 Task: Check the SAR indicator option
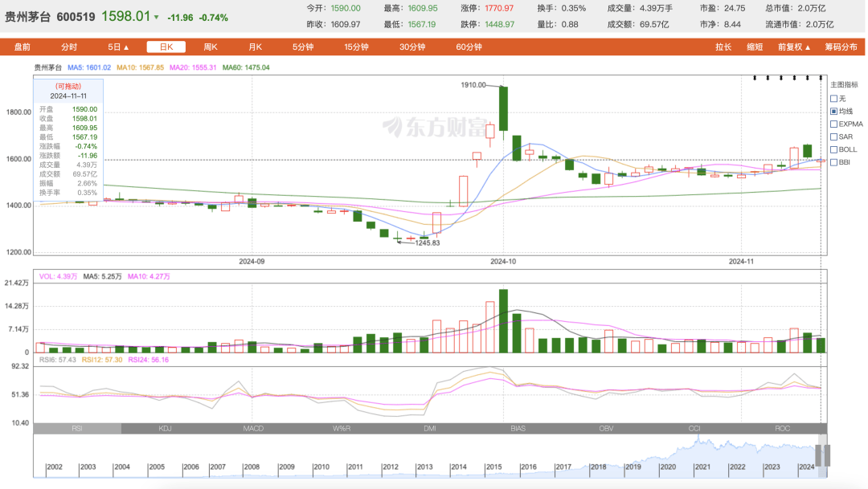click(x=834, y=137)
